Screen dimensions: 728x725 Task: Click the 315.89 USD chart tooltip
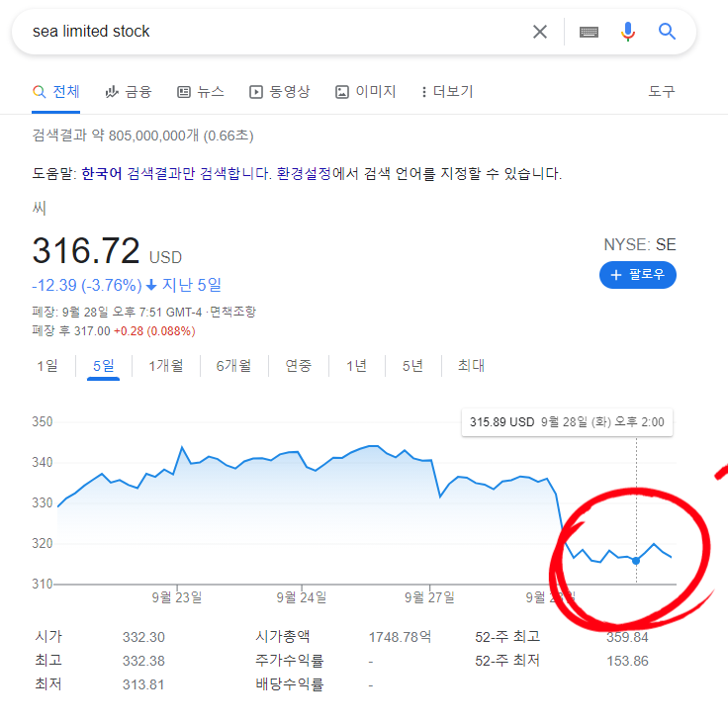(x=567, y=422)
